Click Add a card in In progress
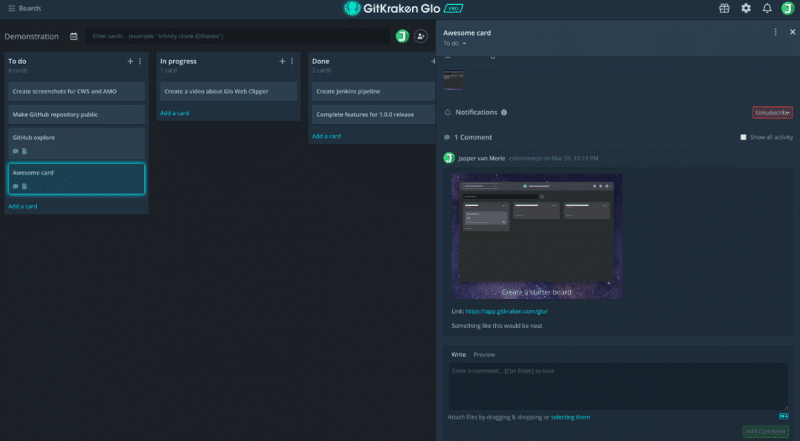The image size is (800, 441). [174, 113]
